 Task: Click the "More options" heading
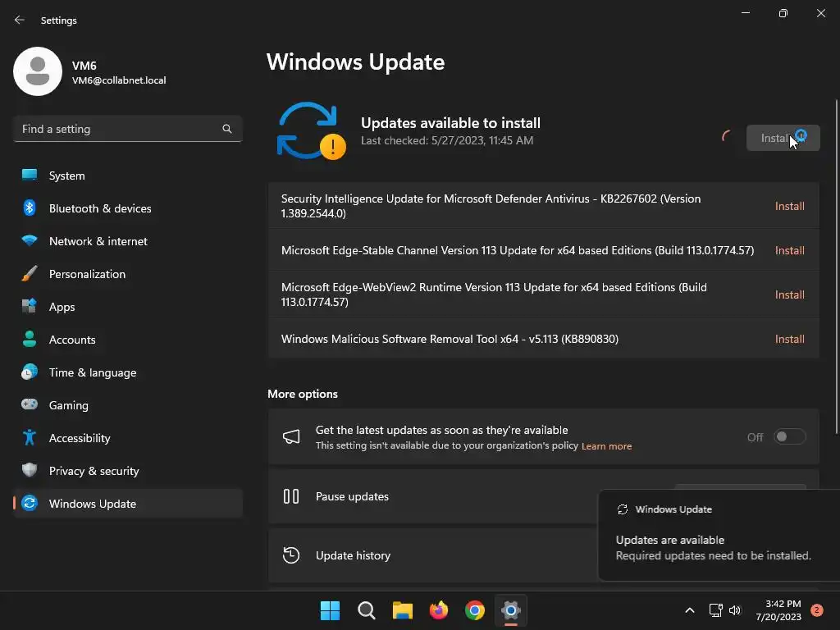[303, 394]
